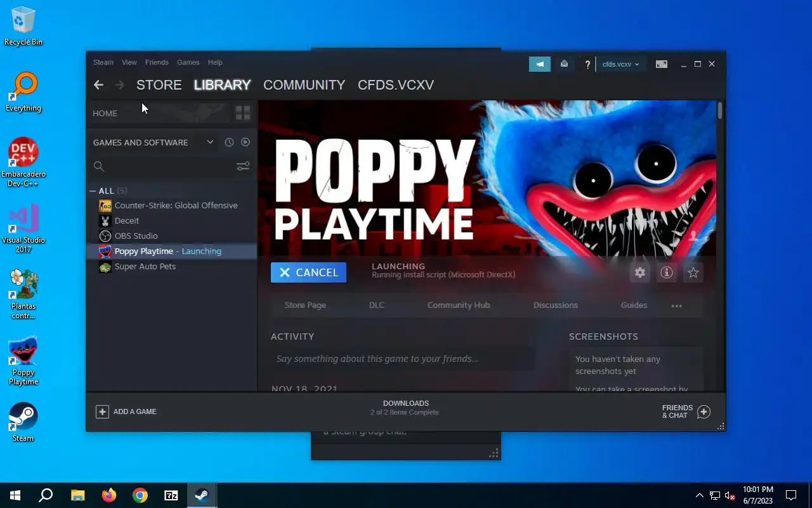Click library HOME button
The height and width of the screenshot is (508, 812).
(x=105, y=113)
